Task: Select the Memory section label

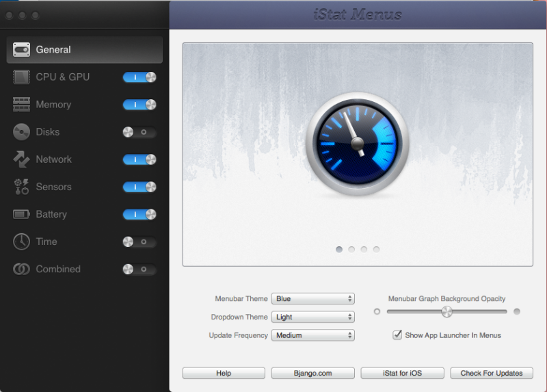Action: [x=53, y=105]
